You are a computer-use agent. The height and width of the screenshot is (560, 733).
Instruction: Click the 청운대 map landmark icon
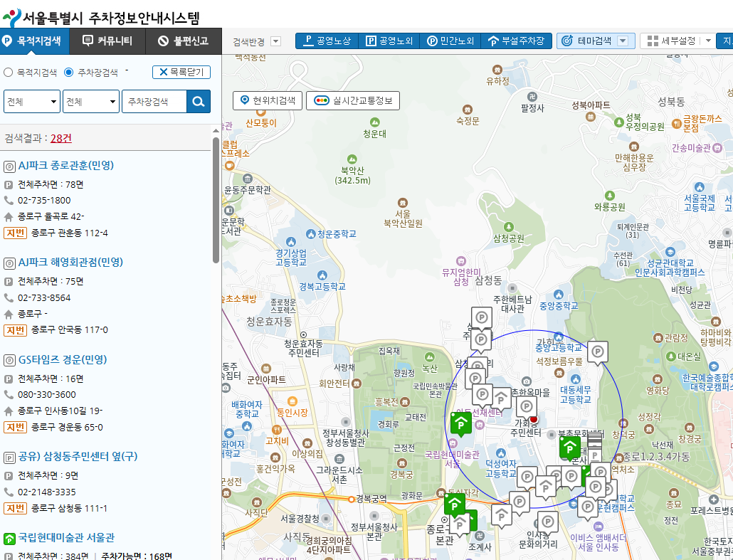[374, 123]
